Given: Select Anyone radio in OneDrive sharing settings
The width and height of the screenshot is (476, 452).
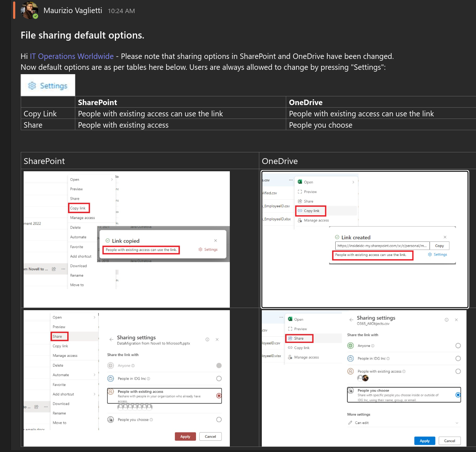Looking at the screenshot, I should 458,346.
